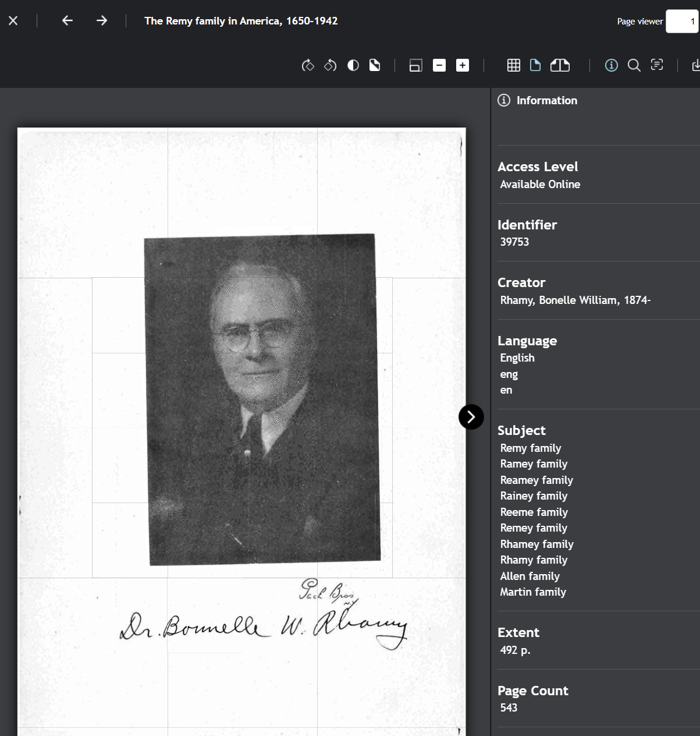
Task: Click the language code eng
Action: point(509,374)
